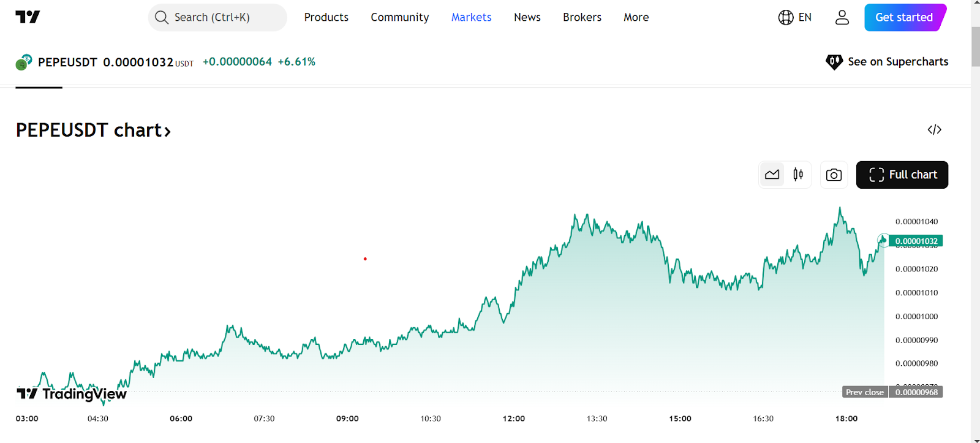Switch to area chart style
980x443 pixels.
(x=772, y=175)
